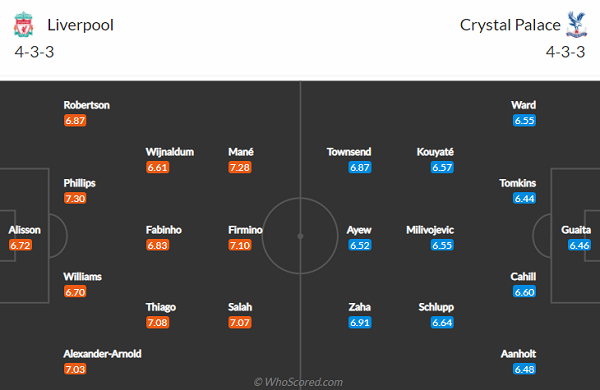The width and height of the screenshot is (600, 390).
Task: Select Cahill's 6.60 rating badge
Action: click(525, 292)
